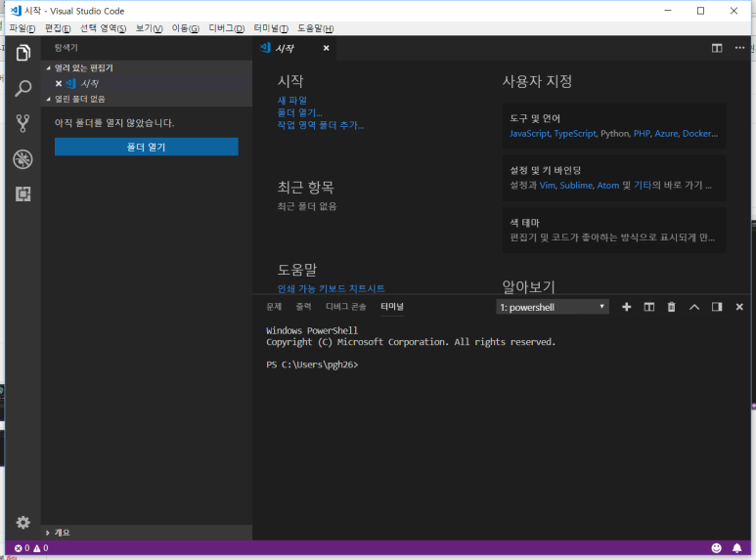Open the 디버그(D) menu

[227, 28]
